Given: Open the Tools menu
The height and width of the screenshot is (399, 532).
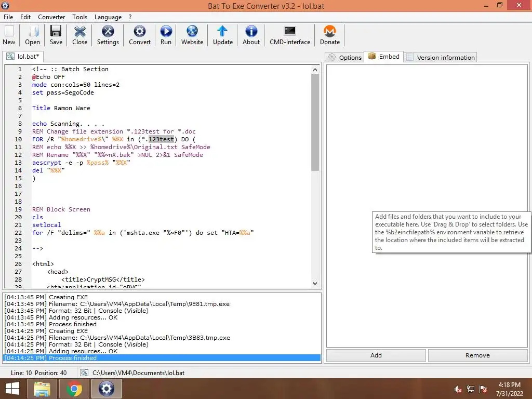Looking at the screenshot, I should coord(79,17).
